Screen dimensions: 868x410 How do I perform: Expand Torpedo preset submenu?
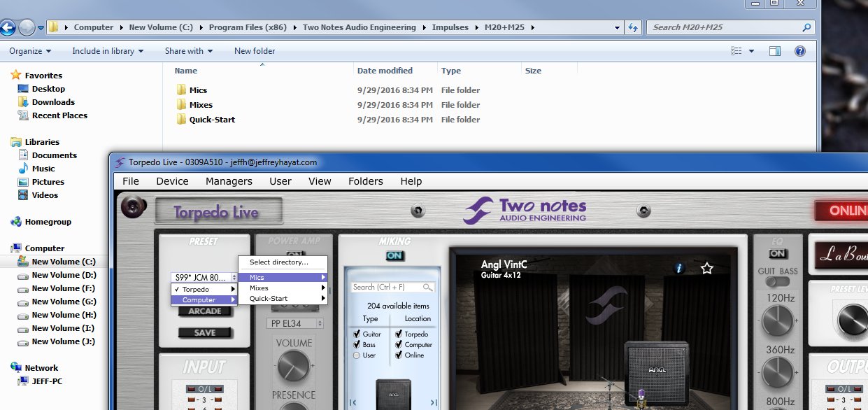pyautogui.click(x=204, y=289)
